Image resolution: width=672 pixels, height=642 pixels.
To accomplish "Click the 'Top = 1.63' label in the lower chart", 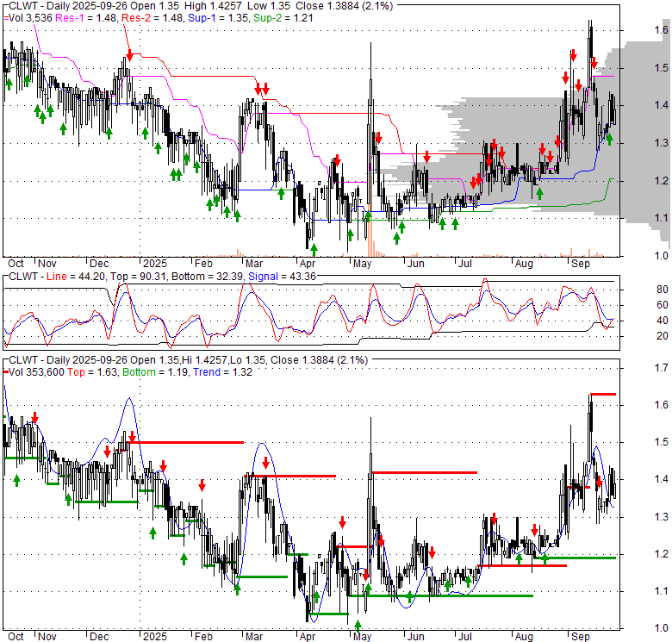I will pyautogui.click(x=92, y=372).
